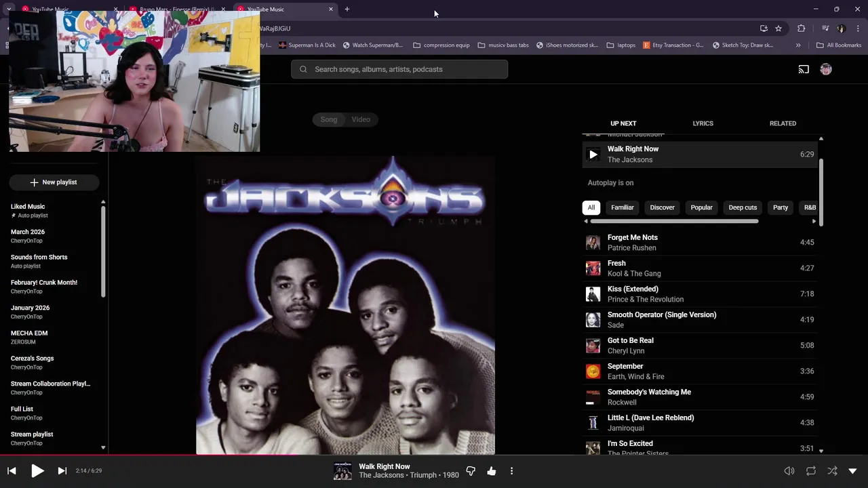The image size is (868, 488).
Task: Click Forget Me Nots song thumbnail
Action: coord(593,243)
